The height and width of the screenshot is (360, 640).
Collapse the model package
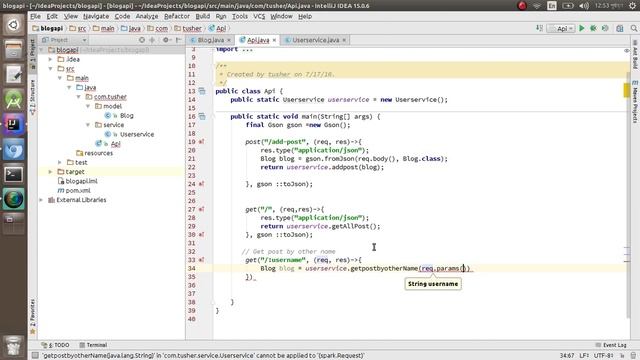pos(88,106)
